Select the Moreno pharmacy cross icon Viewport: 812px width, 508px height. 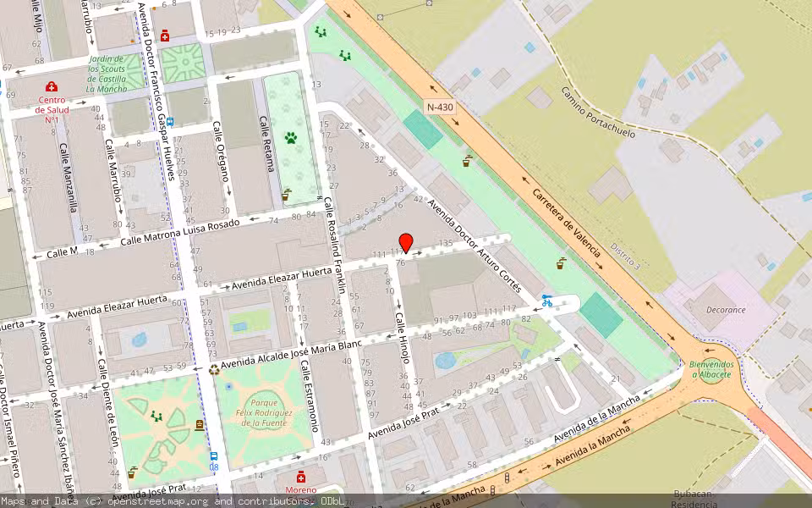click(301, 477)
